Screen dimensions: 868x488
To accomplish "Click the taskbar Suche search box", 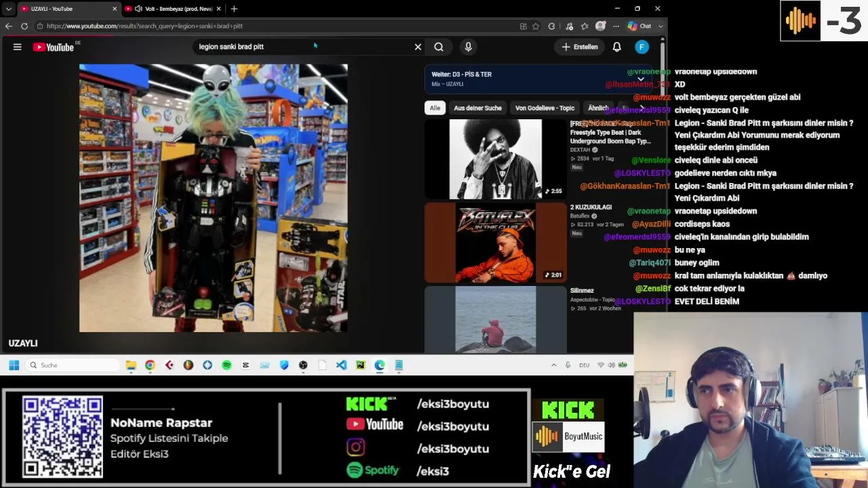I will 71,365.
